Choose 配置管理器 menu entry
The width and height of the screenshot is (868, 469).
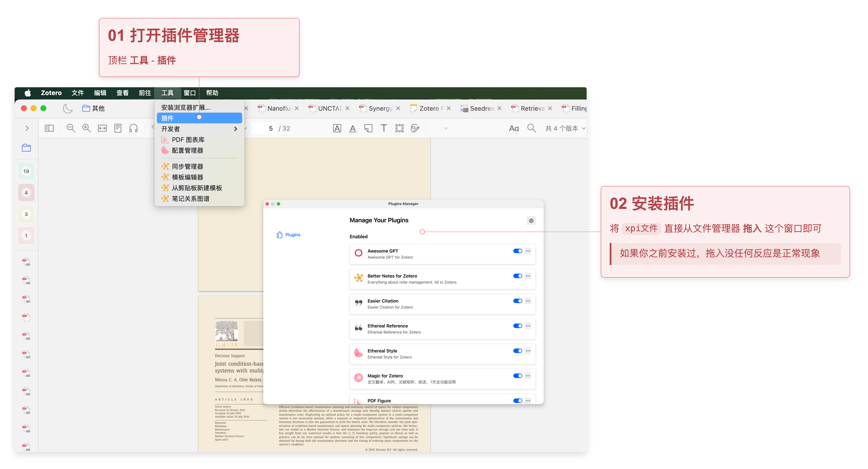[199, 150]
